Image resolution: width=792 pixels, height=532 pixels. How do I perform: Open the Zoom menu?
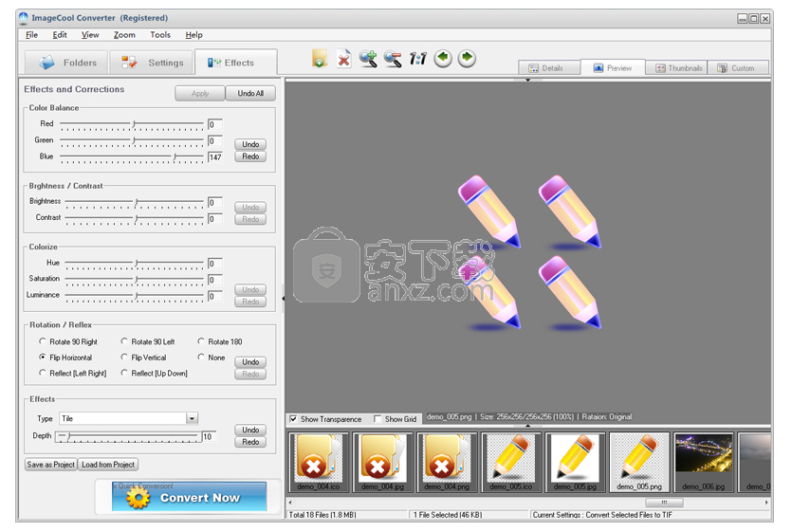pyautogui.click(x=124, y=35)
